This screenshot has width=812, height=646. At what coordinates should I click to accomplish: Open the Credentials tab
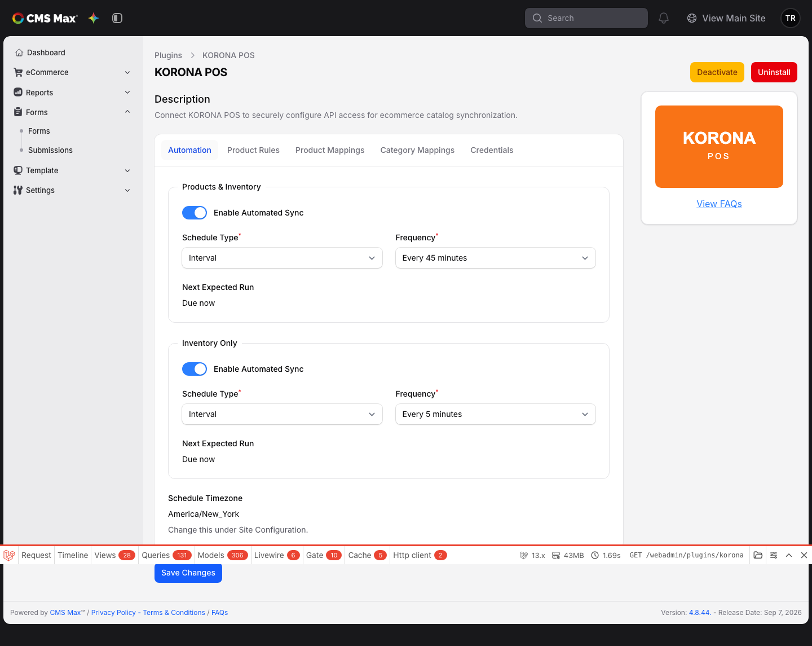[492, 150]
